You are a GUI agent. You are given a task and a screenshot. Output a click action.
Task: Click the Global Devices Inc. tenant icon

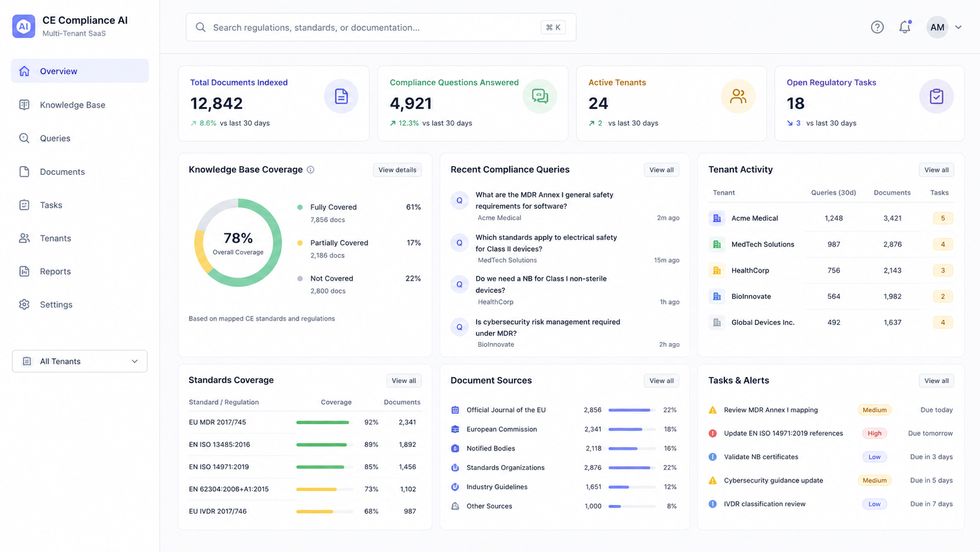tap(717, 322)
